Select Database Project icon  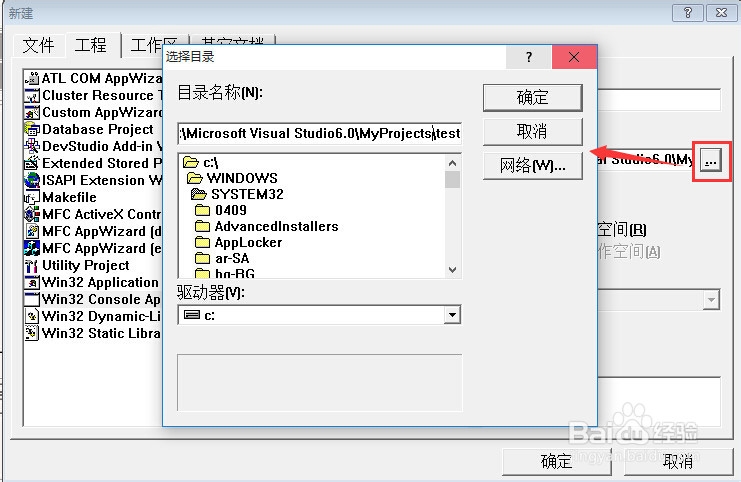pos(32,129)
